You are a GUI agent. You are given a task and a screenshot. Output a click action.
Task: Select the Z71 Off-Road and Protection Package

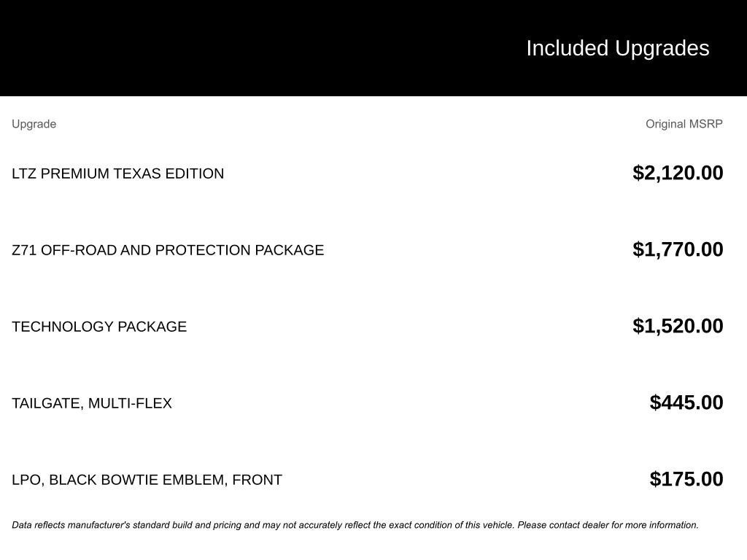[x=168, y=250]
